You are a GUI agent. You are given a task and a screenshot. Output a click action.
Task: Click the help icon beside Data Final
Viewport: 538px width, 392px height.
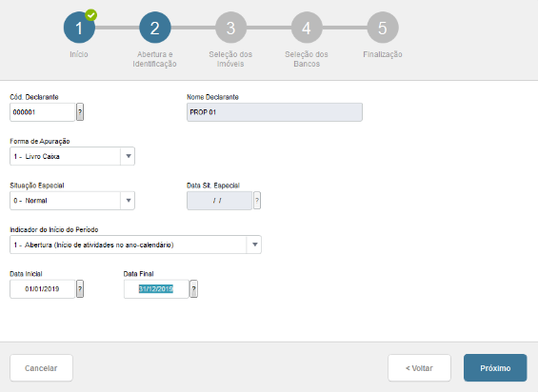click(194, 289)
